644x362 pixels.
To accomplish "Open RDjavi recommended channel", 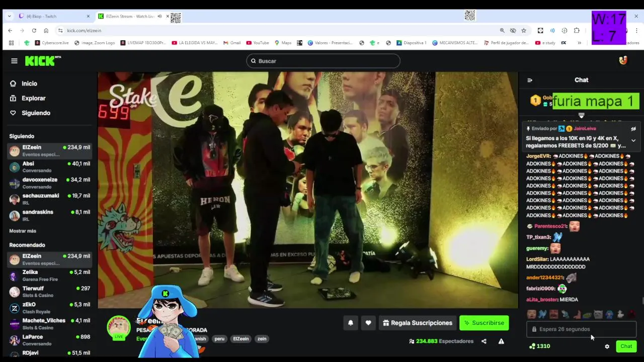I will pos(49,353).
